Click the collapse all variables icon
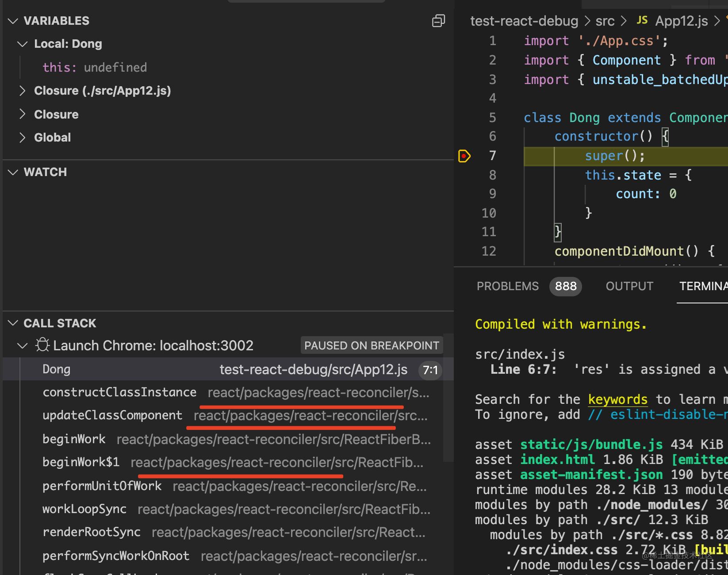The width and height of the screenshot is (728, 575). click(438, 21)
